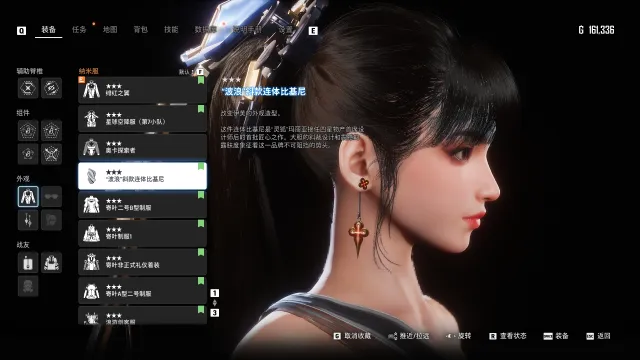
Task: Select the glasses slot under 外观
Action: point(51,197)
